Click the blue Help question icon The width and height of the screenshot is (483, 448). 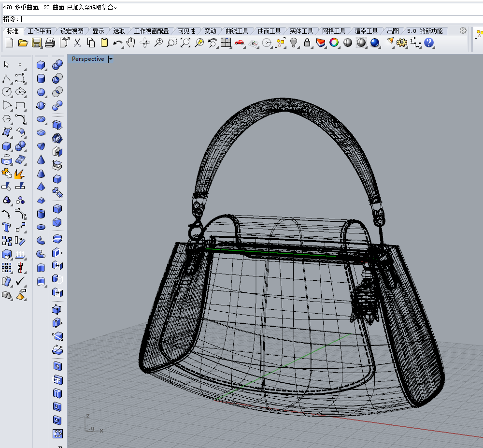pyautogui.click(x=429, y=43)
